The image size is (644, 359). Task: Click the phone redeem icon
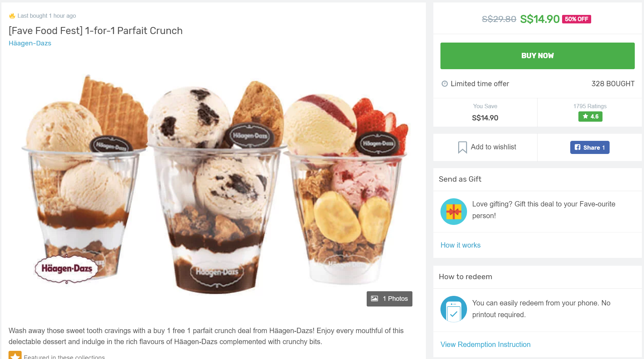point(454,309)
